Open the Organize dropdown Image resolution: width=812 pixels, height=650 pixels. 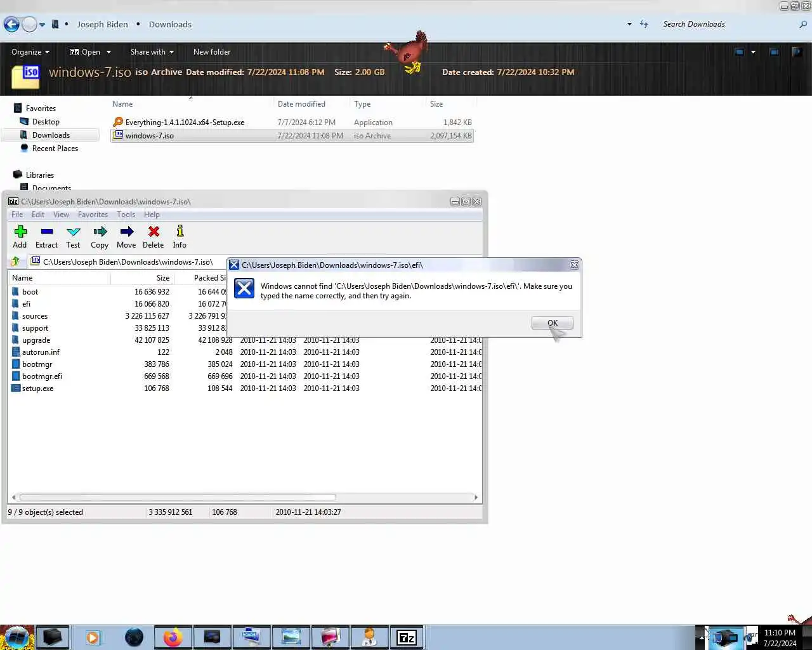click(30, 52)
